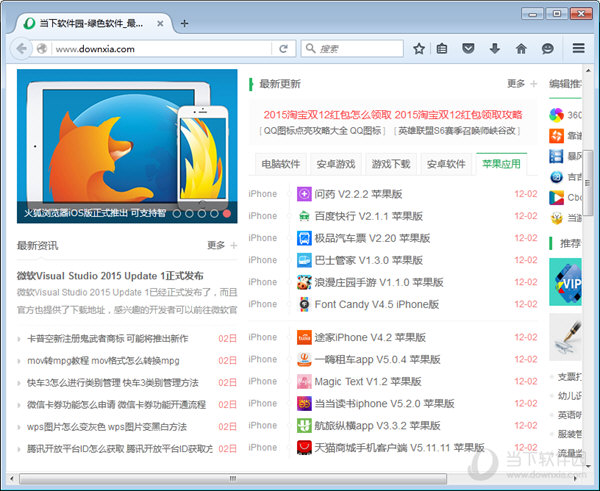600x491 pixels.
Task: Open the Downloads arrow icon
Action: (x=494, y=48)
